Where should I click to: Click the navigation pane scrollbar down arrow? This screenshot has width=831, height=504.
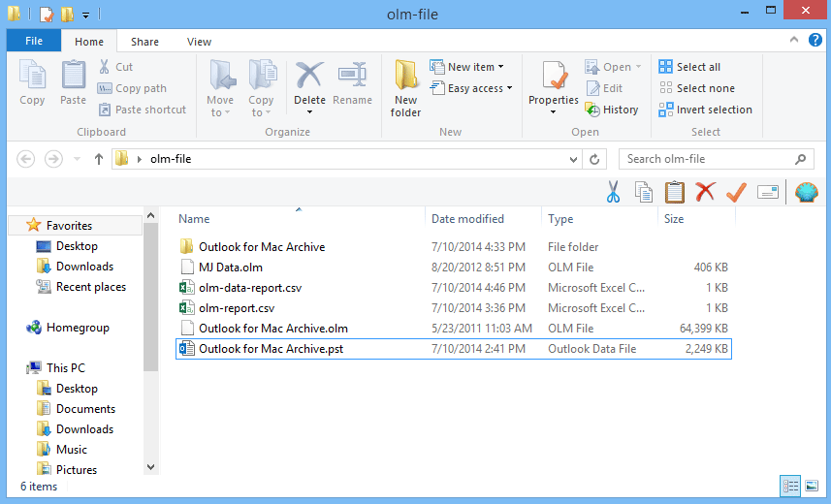pos(150,467)
